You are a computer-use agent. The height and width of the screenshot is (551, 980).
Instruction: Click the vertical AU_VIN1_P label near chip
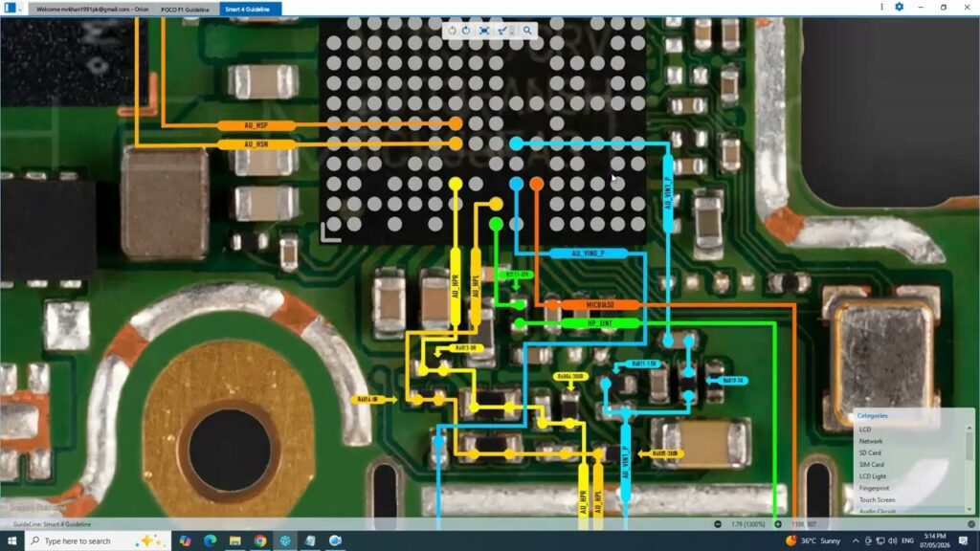667,193
